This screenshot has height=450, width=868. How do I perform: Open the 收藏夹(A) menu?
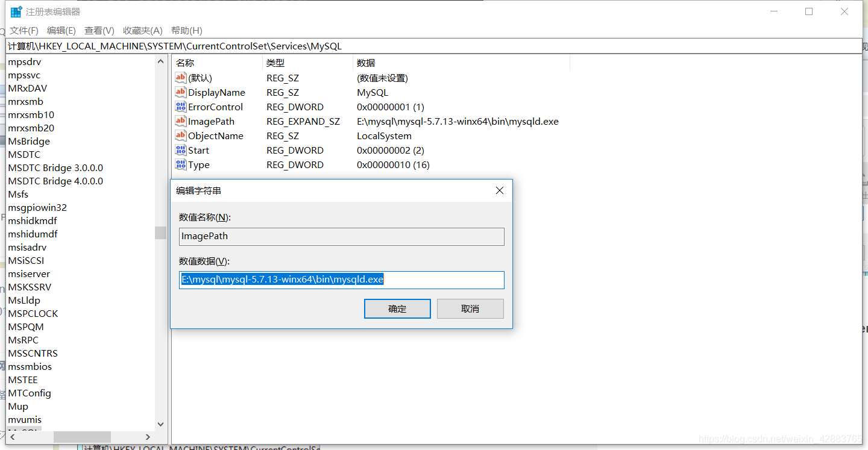tap(143, 31)
